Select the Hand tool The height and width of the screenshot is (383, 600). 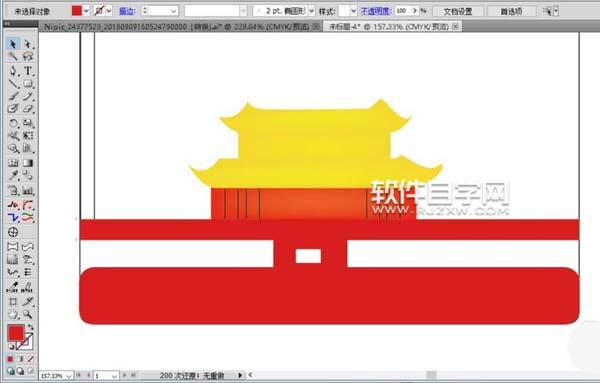pos(13,314)
